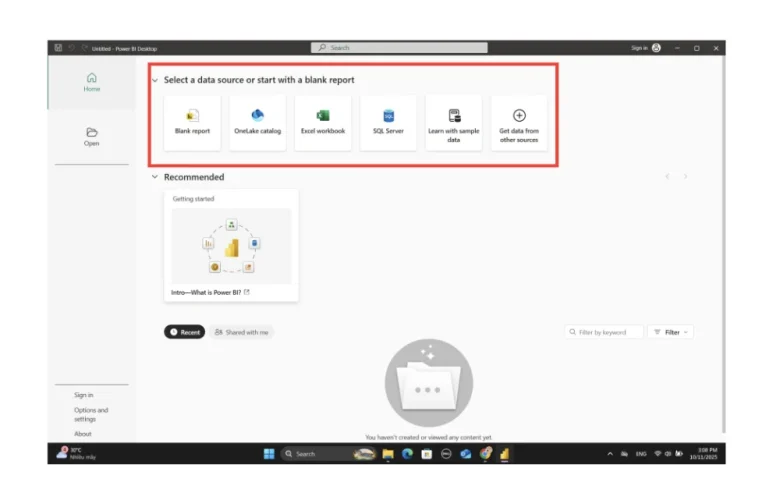
Task: Click the user account avatar icon
Action: tap(656, 48)
